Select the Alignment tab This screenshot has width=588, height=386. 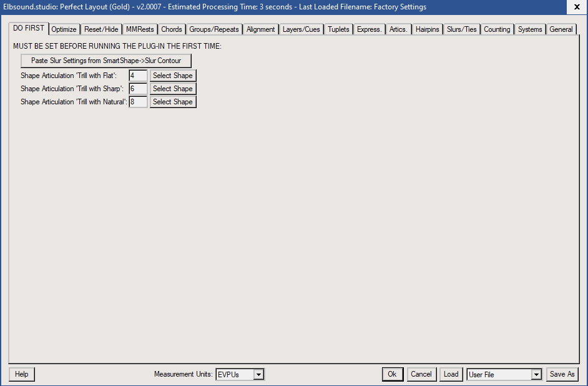click(x=260, y=29)
